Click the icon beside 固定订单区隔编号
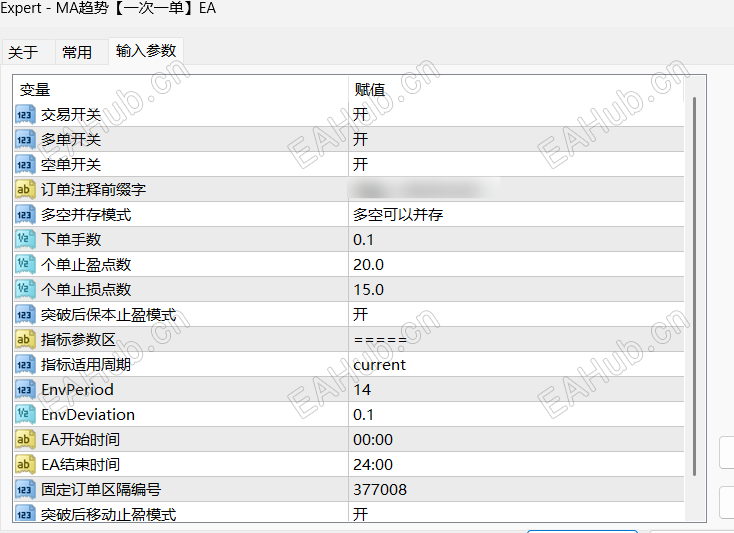 tap(25, 490)
